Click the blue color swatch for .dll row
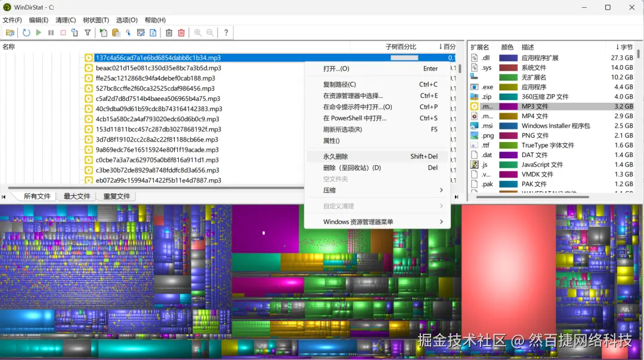Viewport: 644px width, 360px height. click(x=508, y=57)
